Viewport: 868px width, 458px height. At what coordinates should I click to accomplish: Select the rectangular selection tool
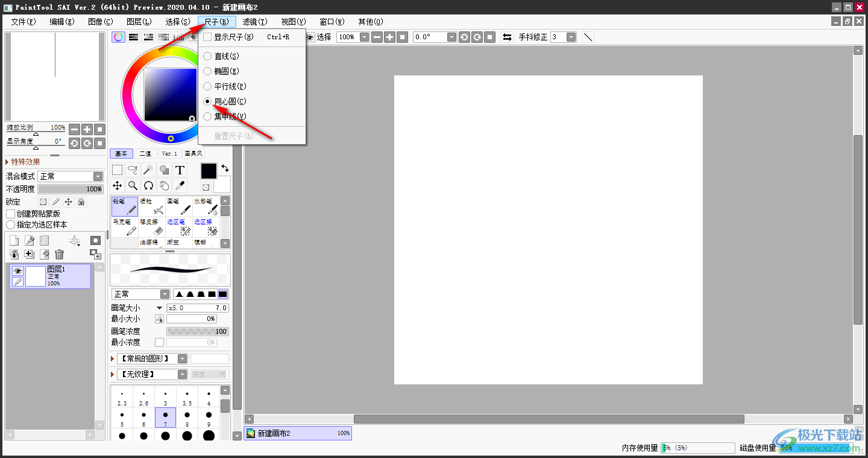(118, 170)
